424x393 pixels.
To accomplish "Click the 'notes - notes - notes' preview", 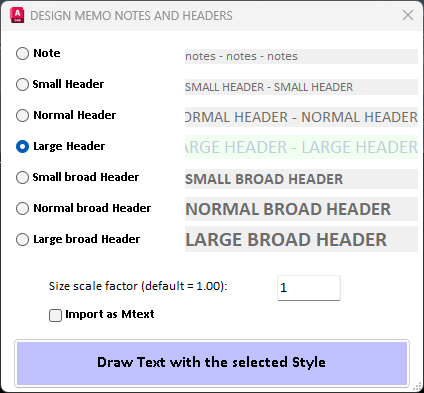I will tap(301, 56).
